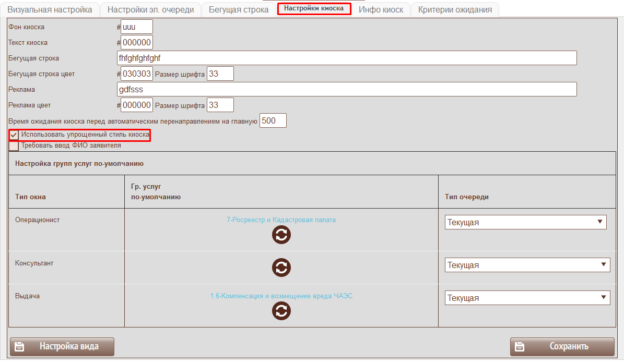624x364 pixels.
Task: Open the Бегущая строка tab
Action: 239,9
